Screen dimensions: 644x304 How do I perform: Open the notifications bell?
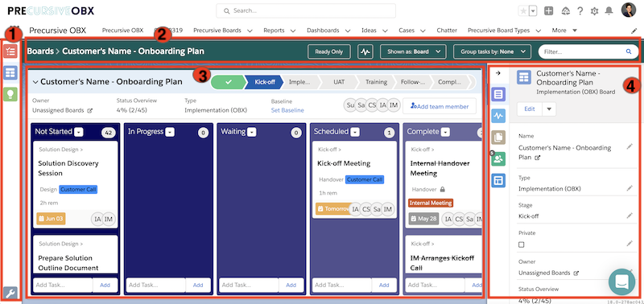[x=609, y=11]
